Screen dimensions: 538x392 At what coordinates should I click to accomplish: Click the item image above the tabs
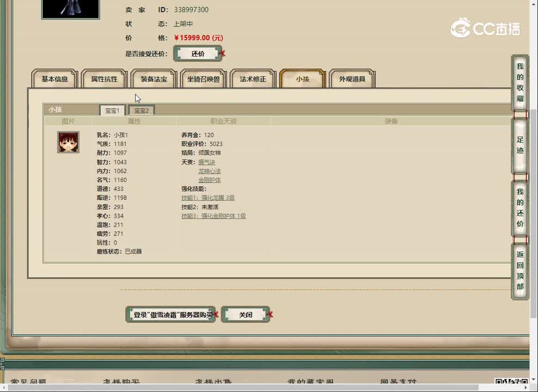[x=70, y=9]
